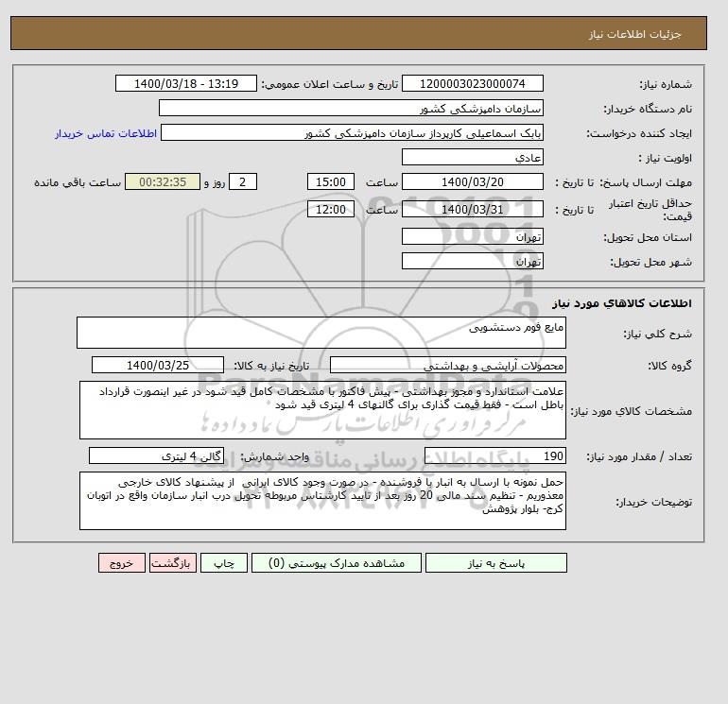Click the remaining days field showing 2
Screen dimensions: 728x704
point(243,182)
